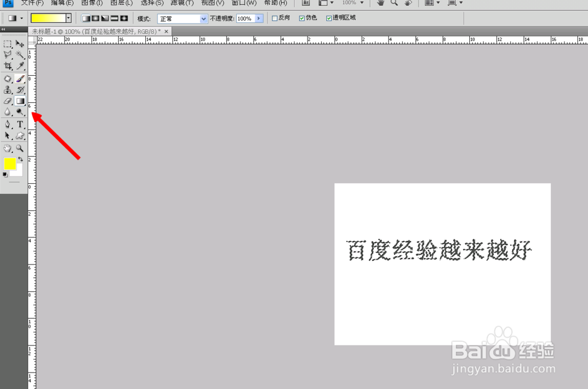Disable the 仿色 dither option
Screen dimensions: 588x389
pyautogui.click(x=301, y=18)
